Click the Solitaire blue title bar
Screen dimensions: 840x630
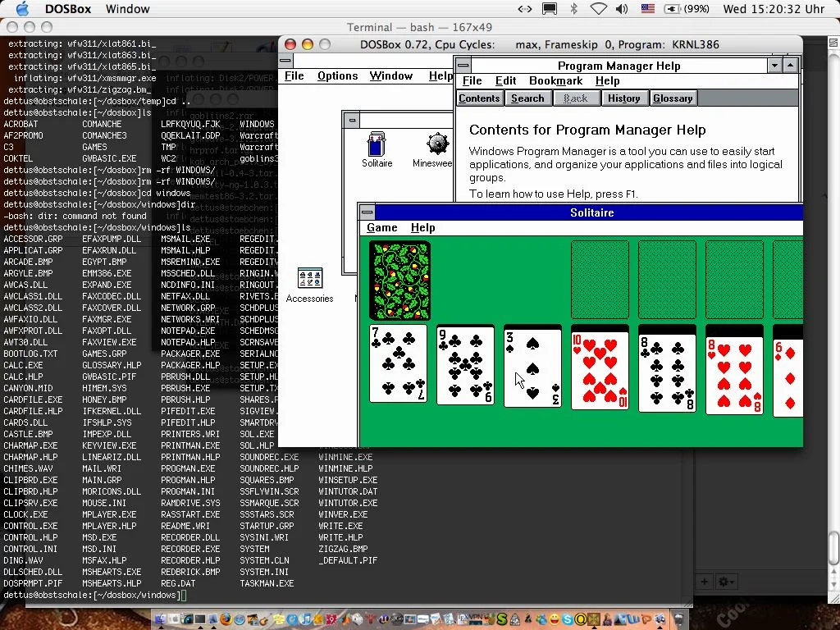pyautogui.click(x=589, y=212)
